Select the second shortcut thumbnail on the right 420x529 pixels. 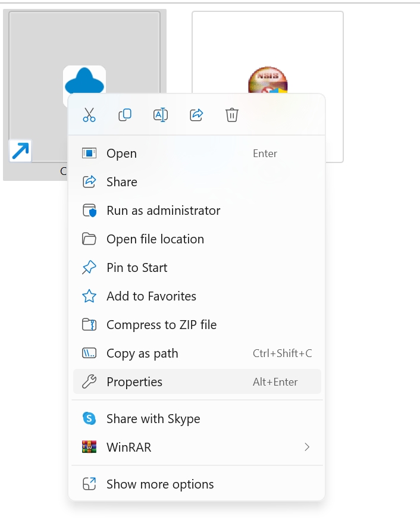pos(268,54)
